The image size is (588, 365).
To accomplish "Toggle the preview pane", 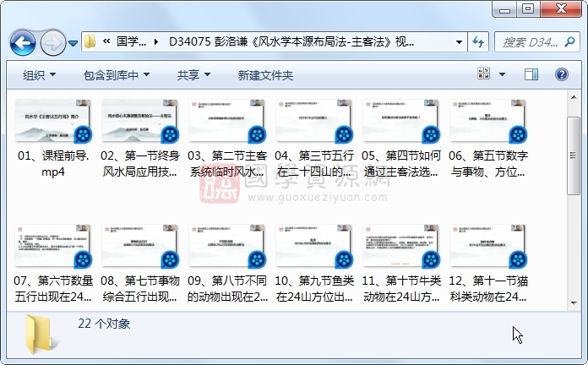I will point(531,74).
